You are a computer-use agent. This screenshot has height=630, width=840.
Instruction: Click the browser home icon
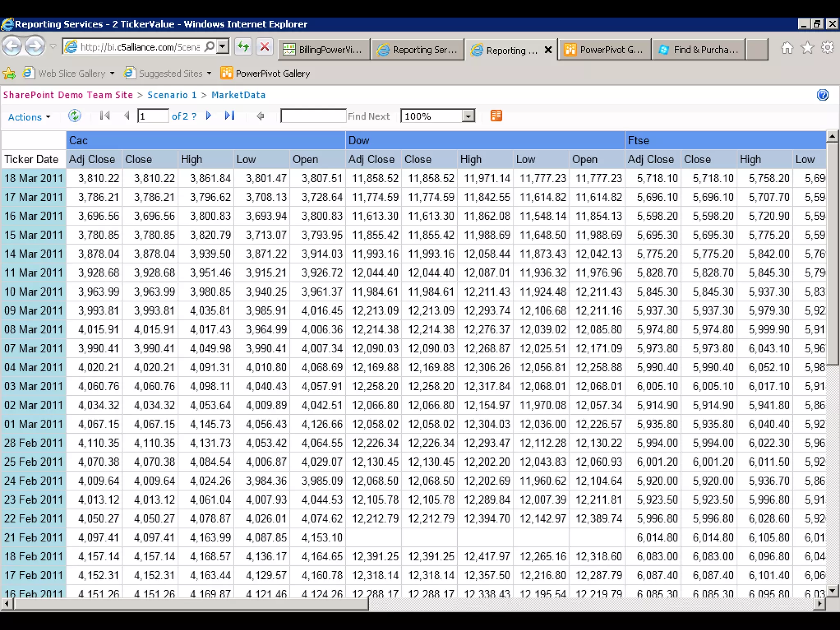click(x=787, y=48)
